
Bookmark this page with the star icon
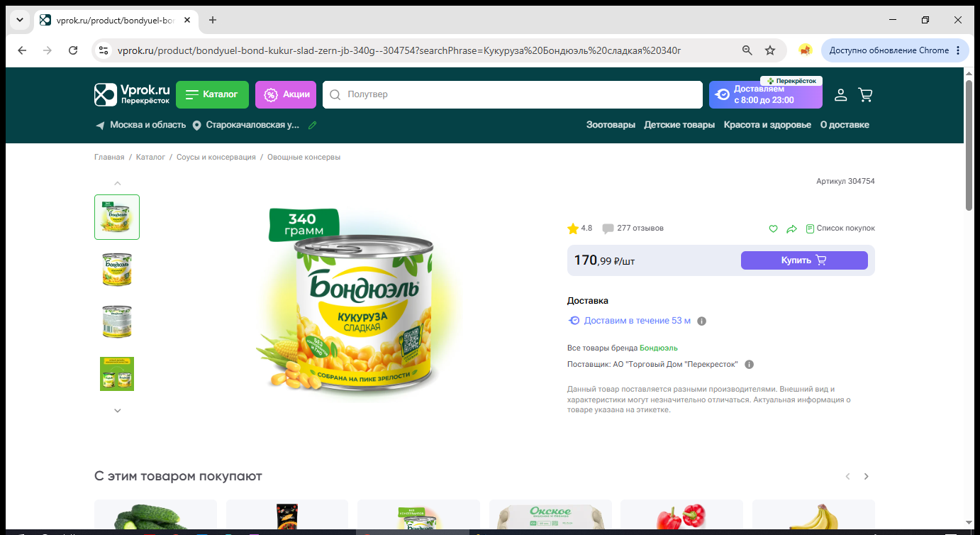coord(770,50)
